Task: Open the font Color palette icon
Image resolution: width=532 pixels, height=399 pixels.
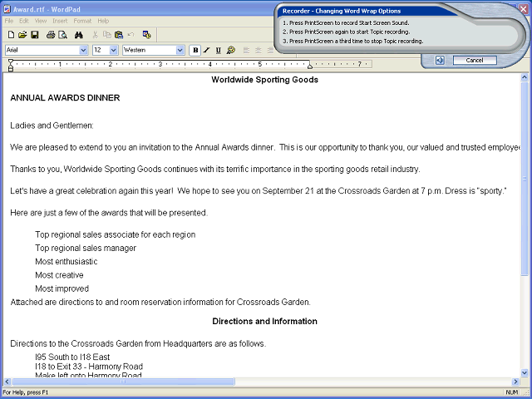Action: [231, 50]
